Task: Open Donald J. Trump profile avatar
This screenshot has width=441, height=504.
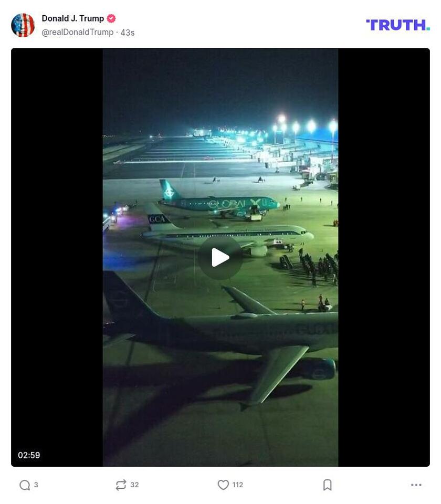Action: 23,25
